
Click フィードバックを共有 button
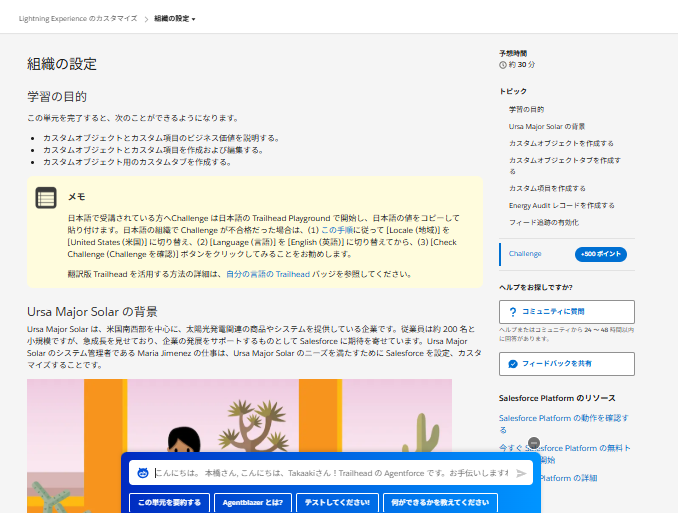coord(566,364)
